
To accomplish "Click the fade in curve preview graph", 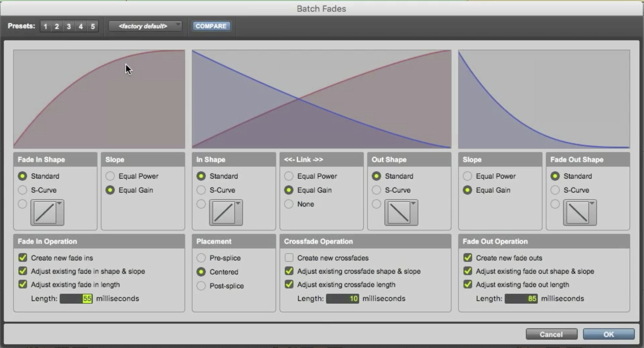I will point(99,99).
